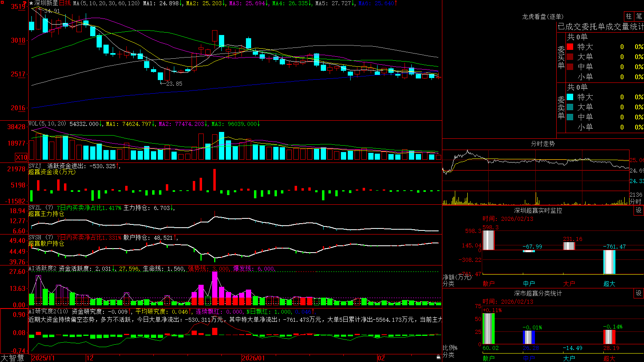Screen dimensions: 644x362
Task: Click the AI活跃度2 indicator label
Action: click(43, 268)
